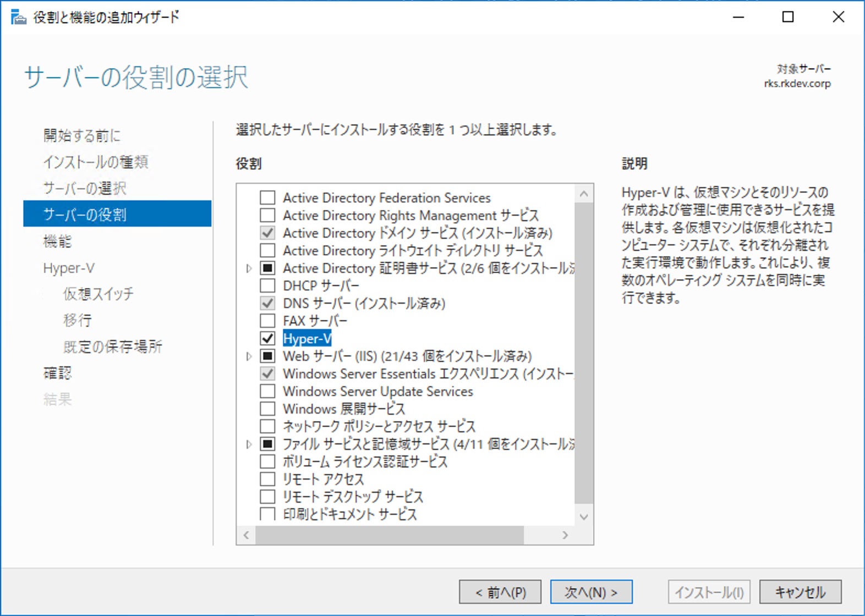
Task: Select Windows Server Update Services label
Action: pyautogui.click(x=378, y=391)
